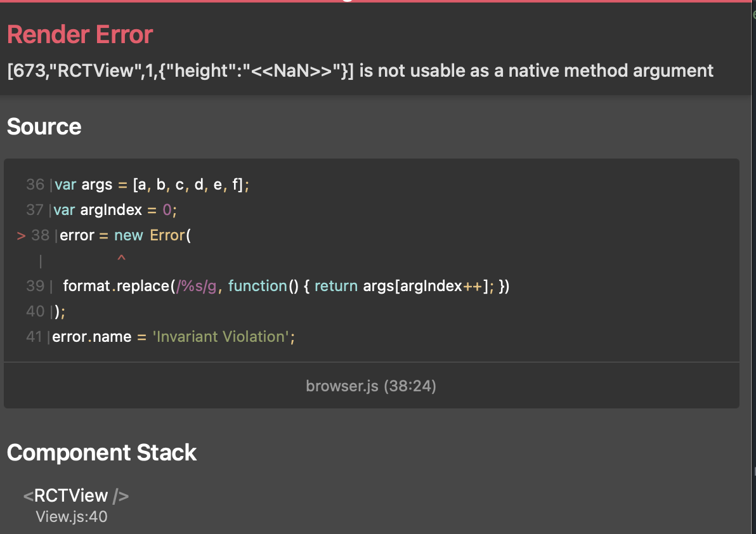The image size is (756, 534).
Task: Click the scrollbar track on the right side
Action: click(x=752, y=254)
